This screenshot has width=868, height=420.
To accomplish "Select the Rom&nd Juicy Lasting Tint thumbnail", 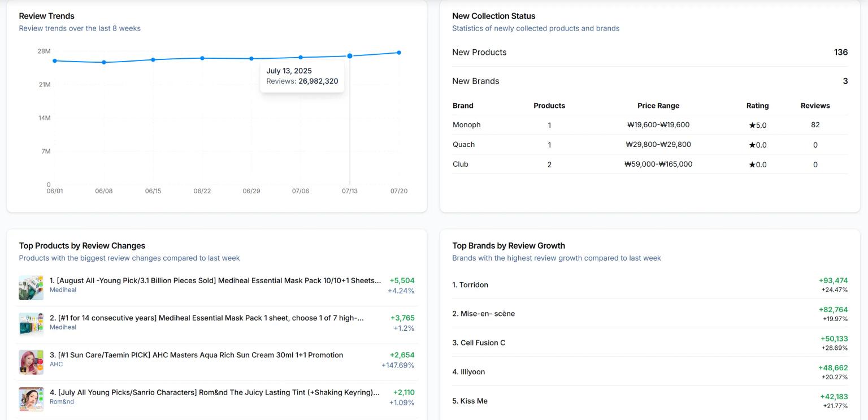I will [x=31, y=400].
